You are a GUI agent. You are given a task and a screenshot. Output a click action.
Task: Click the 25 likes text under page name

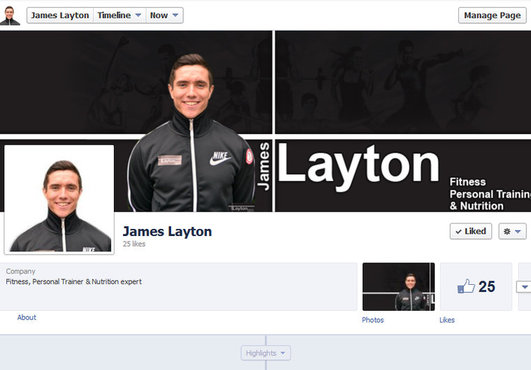click(134, 244)
